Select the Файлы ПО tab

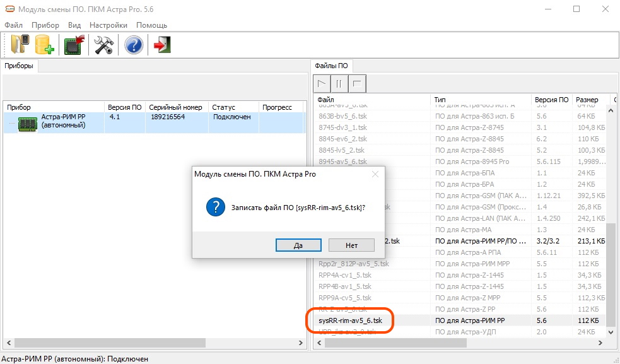331,66
